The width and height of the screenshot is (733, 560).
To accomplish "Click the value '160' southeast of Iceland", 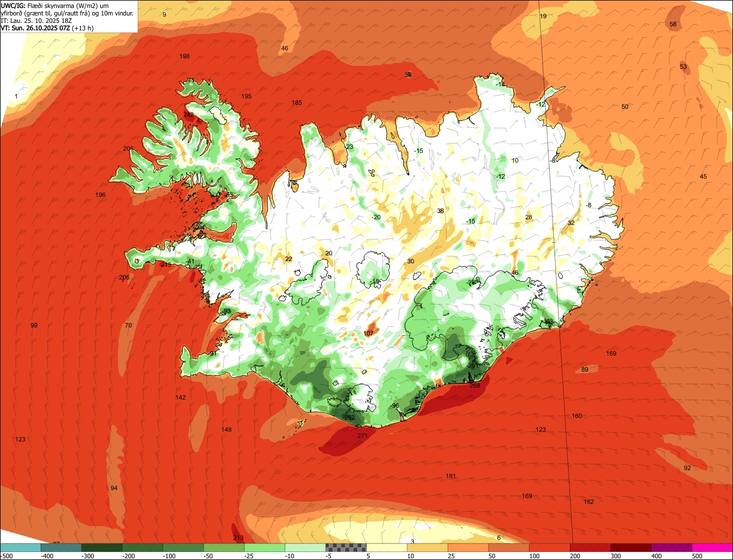I will 577,416.
